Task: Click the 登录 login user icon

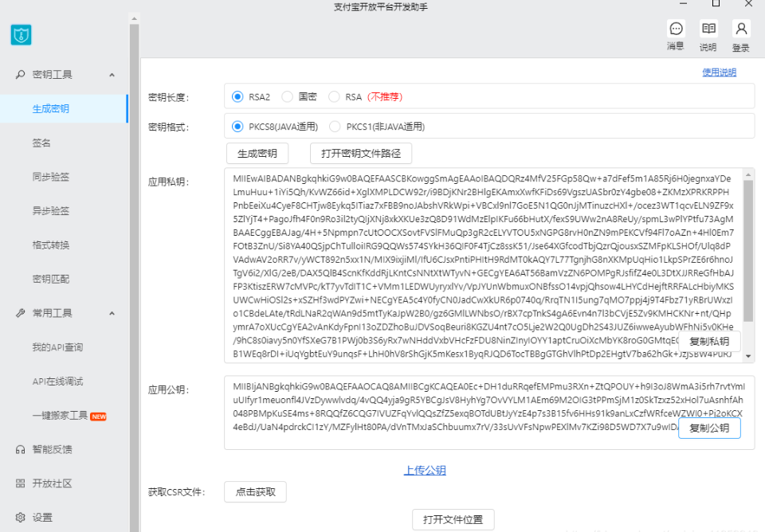Action: tap(741, 29)
